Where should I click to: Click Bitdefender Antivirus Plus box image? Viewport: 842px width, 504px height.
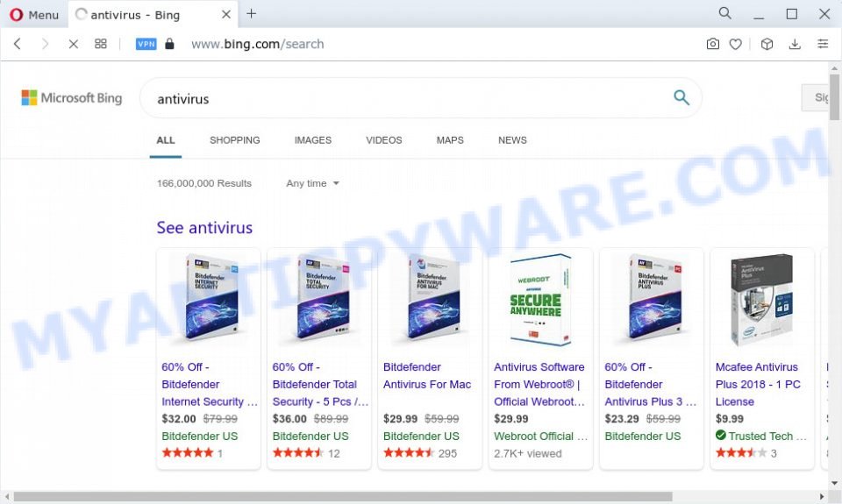654,298
